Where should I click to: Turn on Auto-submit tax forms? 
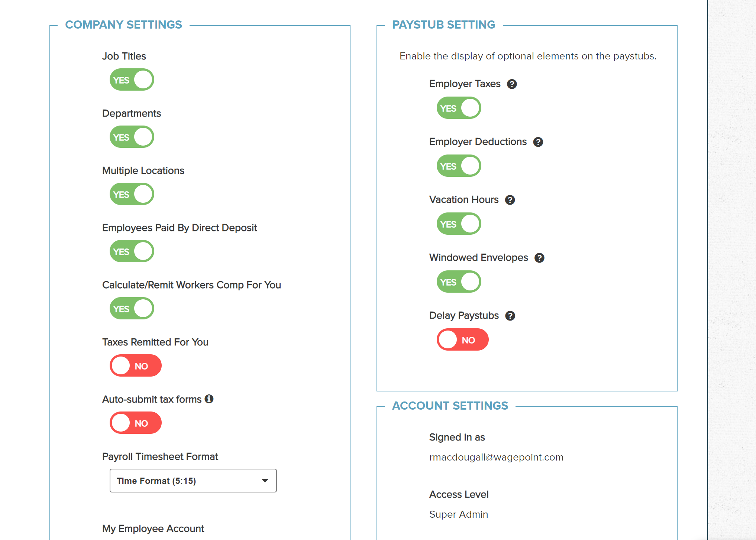136,423
